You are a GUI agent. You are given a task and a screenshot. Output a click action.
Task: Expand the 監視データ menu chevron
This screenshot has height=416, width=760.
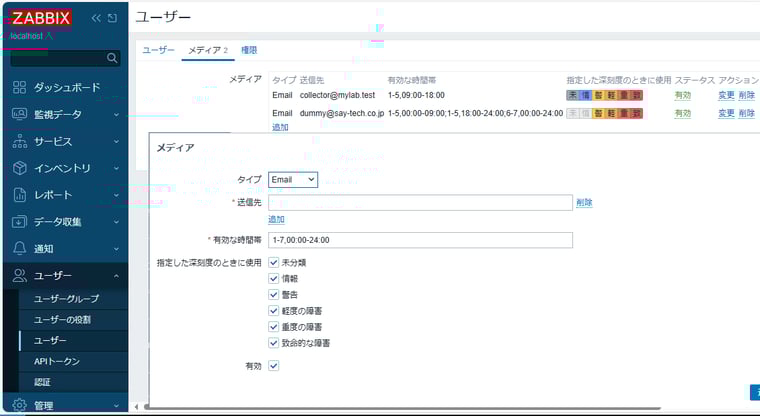(116, 114)
